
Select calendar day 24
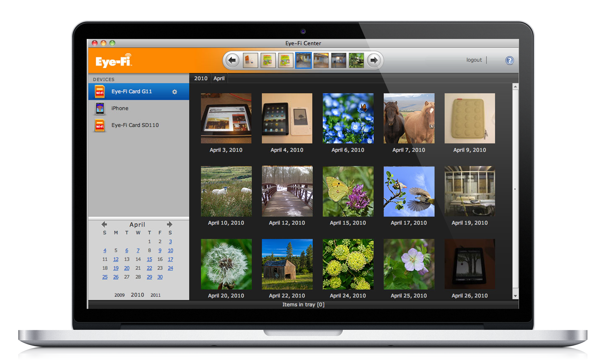click(170, 268)
